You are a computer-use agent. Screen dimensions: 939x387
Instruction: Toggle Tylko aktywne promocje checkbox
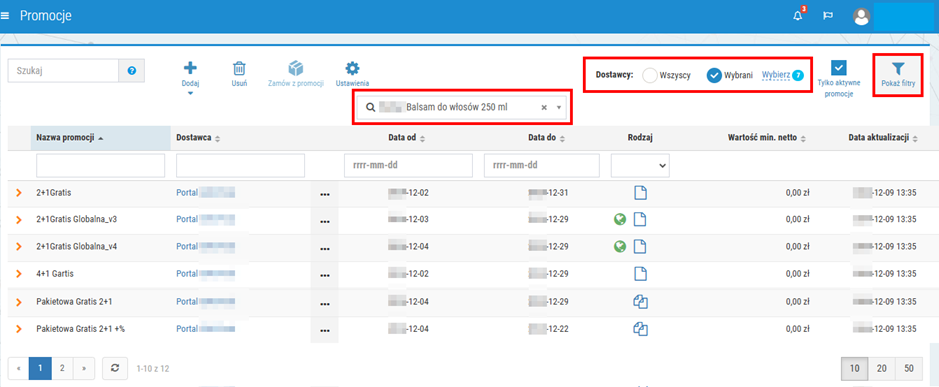coord(839,68)
